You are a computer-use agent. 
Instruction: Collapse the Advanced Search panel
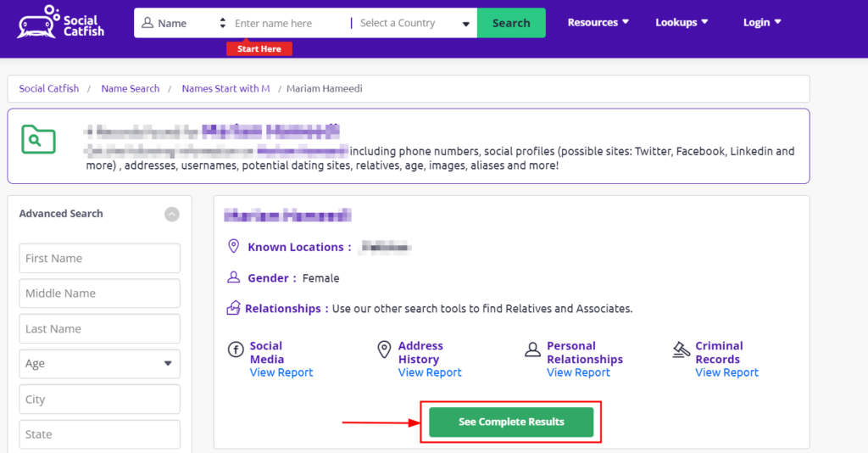[171, 215]
